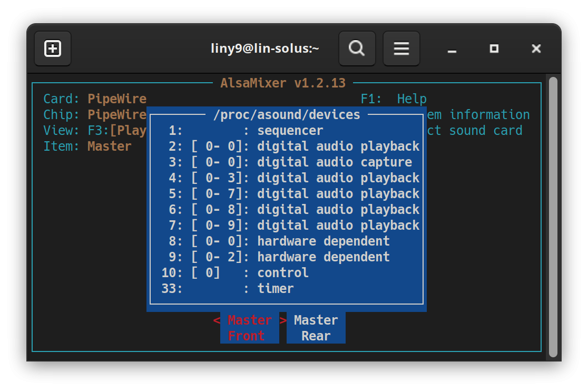This screenshot has width=588, height=391.
Task: Close the terminal window
Action: 536,49
